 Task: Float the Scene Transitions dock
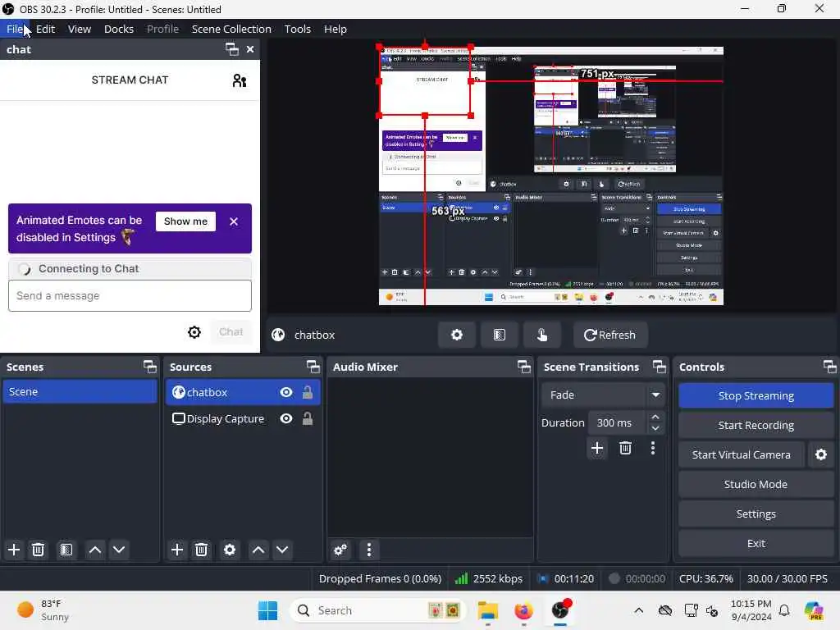660,367
